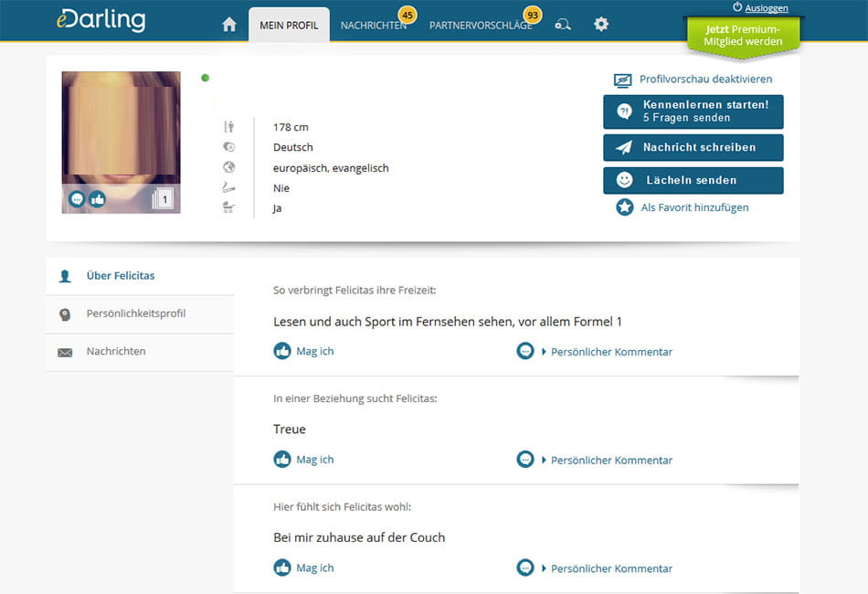The height and width of the screenshot is (594, 868).
Task: Click the smoking icon next to Nie
Action: 228,187
